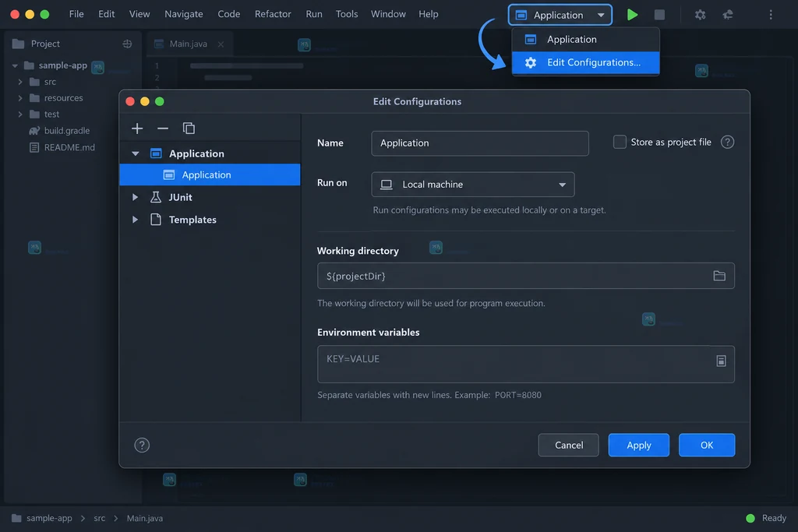The width and height of the screenshot is (798, 532).
Task: Open the File menu
Action: 76,14
